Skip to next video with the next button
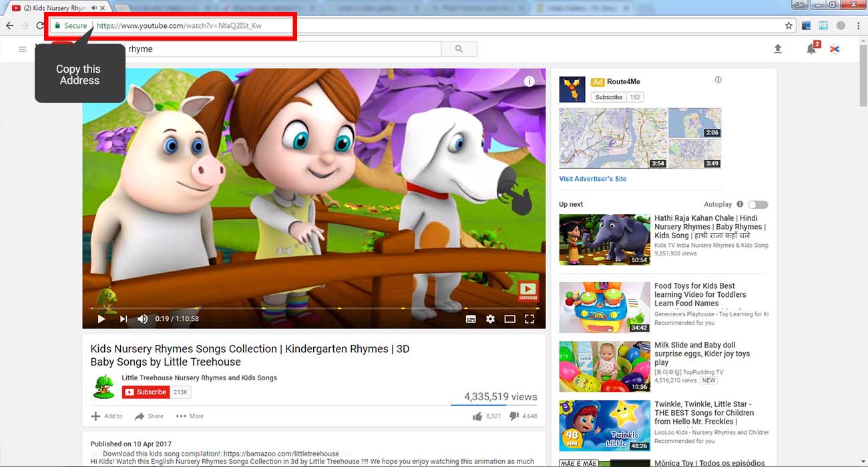The width and height of the screenshot is (868, 467). tap(123, 319)
